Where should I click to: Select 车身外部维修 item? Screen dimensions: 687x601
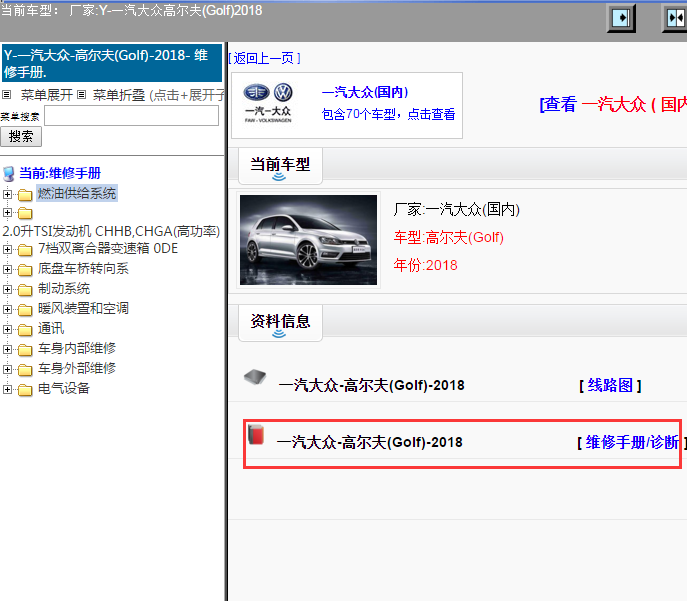point(77,368)
